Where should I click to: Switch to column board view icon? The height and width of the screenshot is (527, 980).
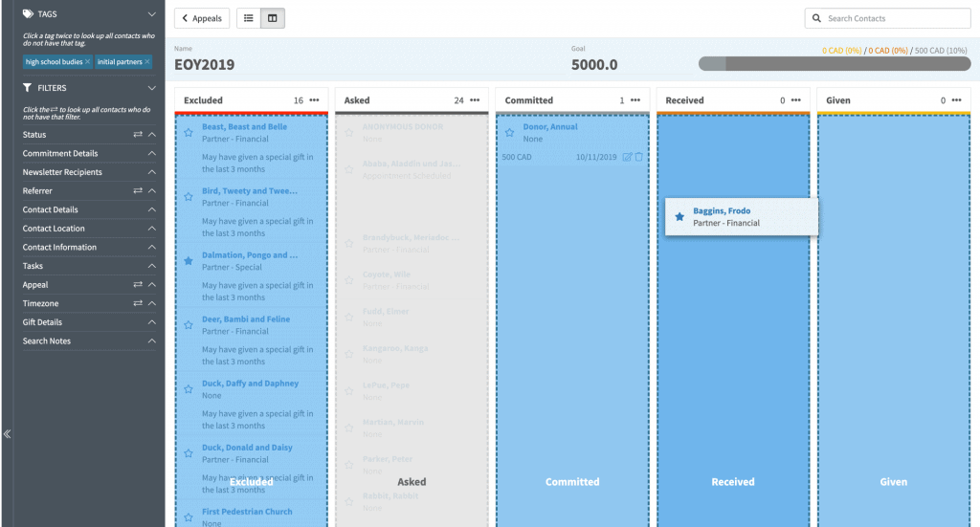click(273, 18)
